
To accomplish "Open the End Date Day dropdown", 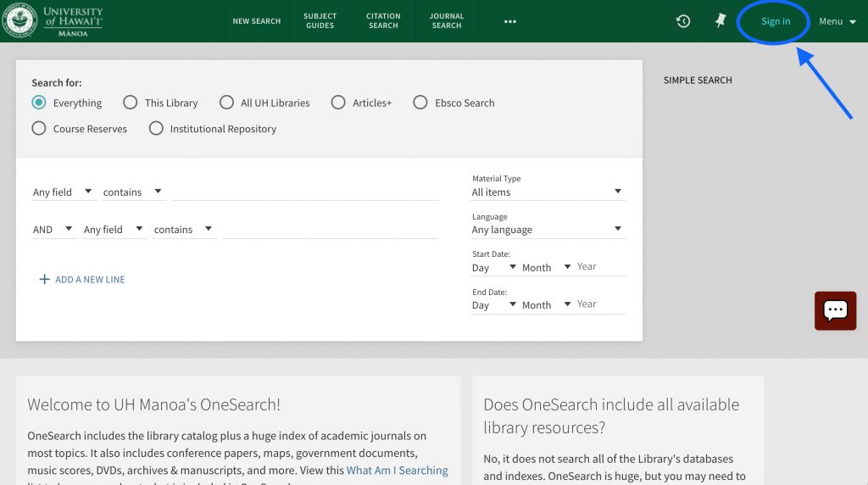I will click(494, 305).
